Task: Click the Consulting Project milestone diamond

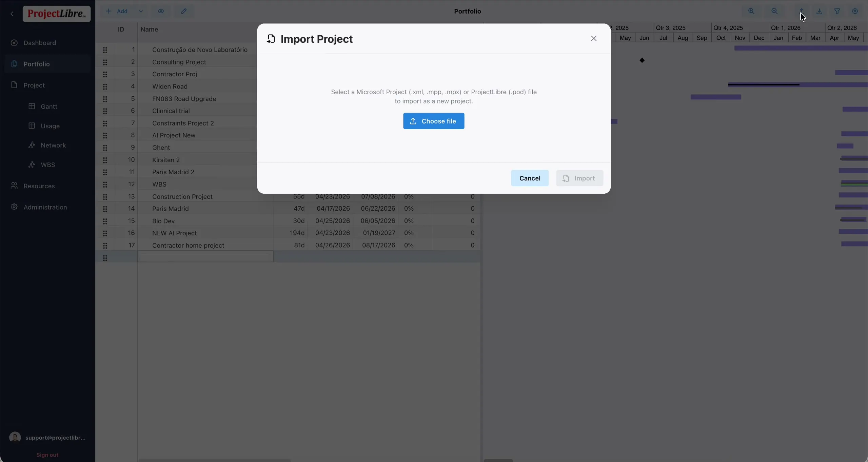Action: tap(642, 60)
